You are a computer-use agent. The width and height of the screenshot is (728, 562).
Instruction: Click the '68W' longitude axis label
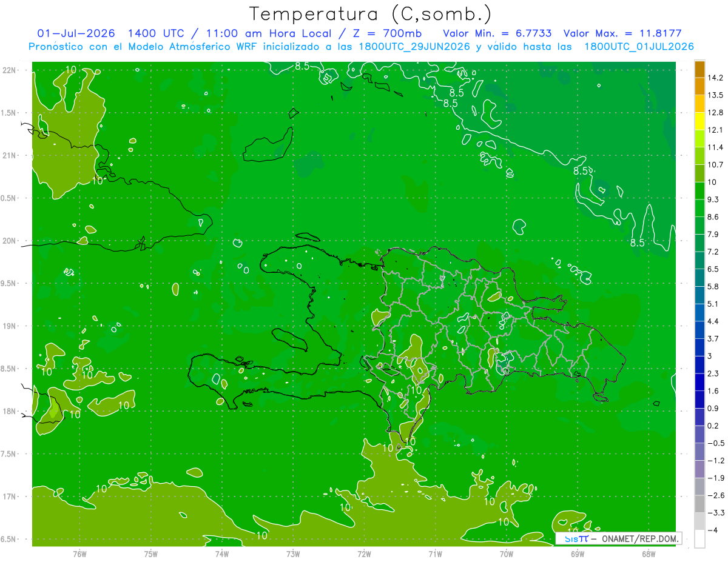649,554
